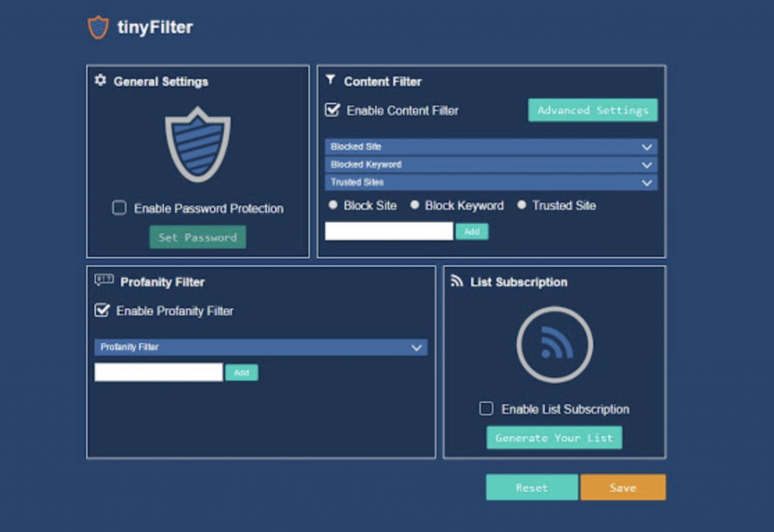Click the tinyFilter title text

pos(155,27)
